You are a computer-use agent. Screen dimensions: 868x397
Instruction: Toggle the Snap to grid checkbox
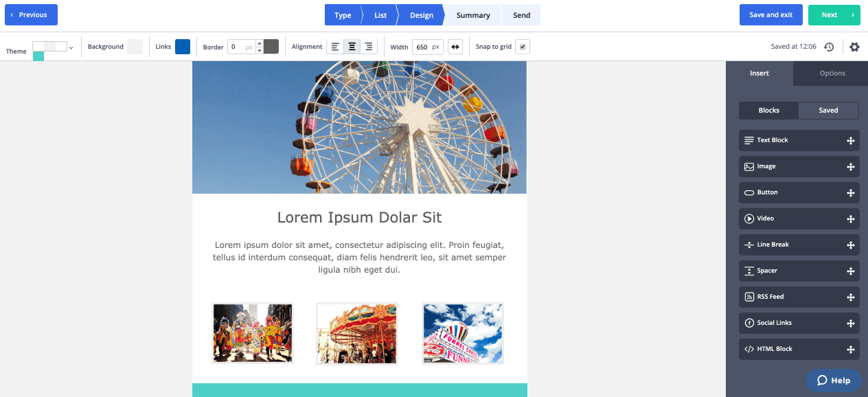[x=523, y=47]
